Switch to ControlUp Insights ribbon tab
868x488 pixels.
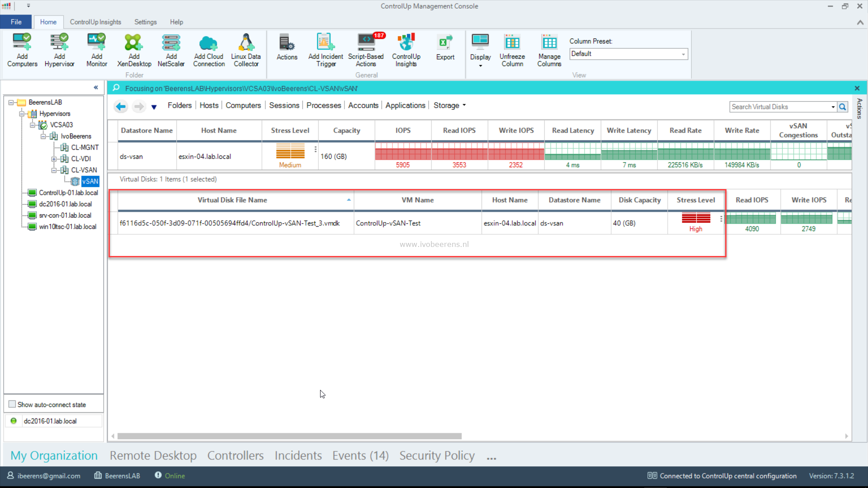pyautogui.click(x=95, y=22)
